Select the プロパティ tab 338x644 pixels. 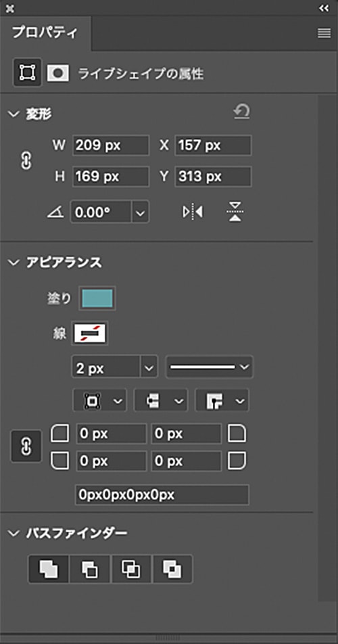45,33
